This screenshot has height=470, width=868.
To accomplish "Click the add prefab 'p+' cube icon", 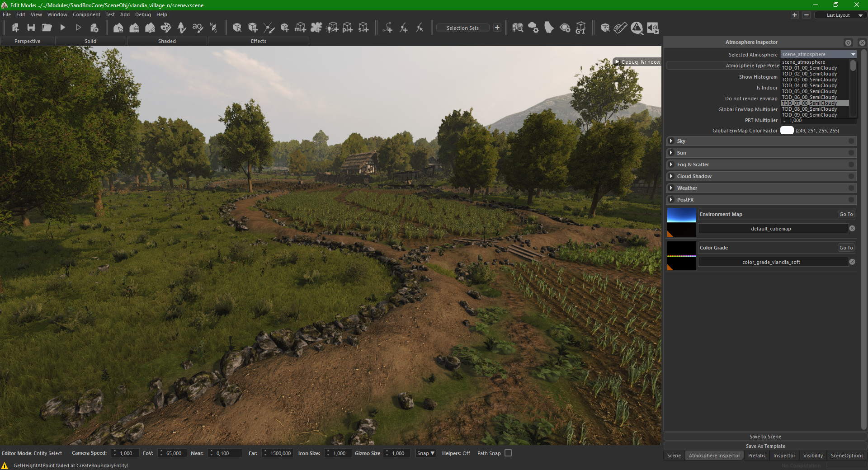I will [348, 28].
